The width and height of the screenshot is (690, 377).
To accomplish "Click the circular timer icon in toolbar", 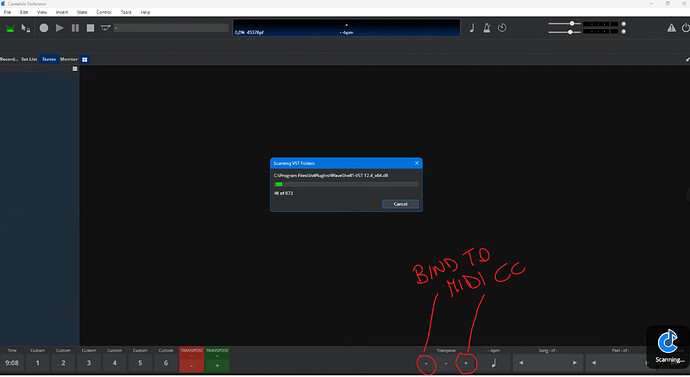I will pos(502,28).
